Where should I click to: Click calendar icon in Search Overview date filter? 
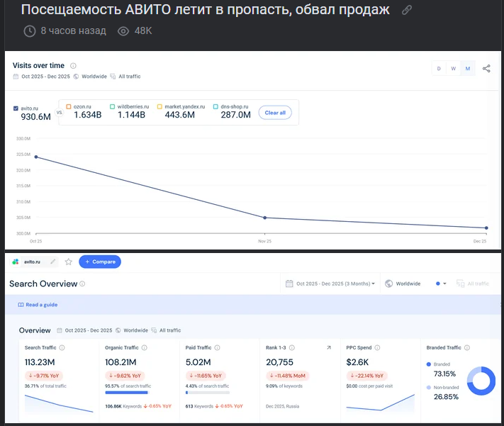pyautogui.click(x=289, y=284)
